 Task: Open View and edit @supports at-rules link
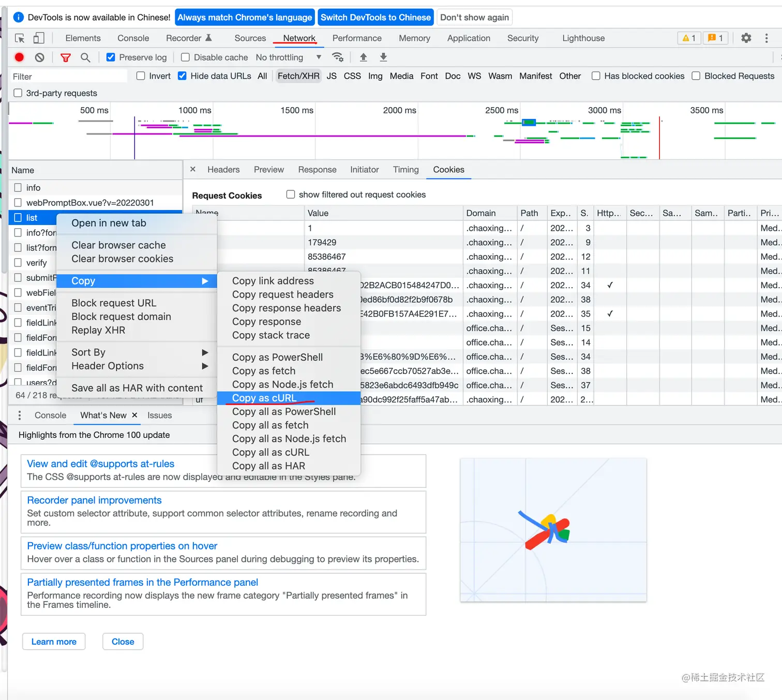tap(101, 464)
